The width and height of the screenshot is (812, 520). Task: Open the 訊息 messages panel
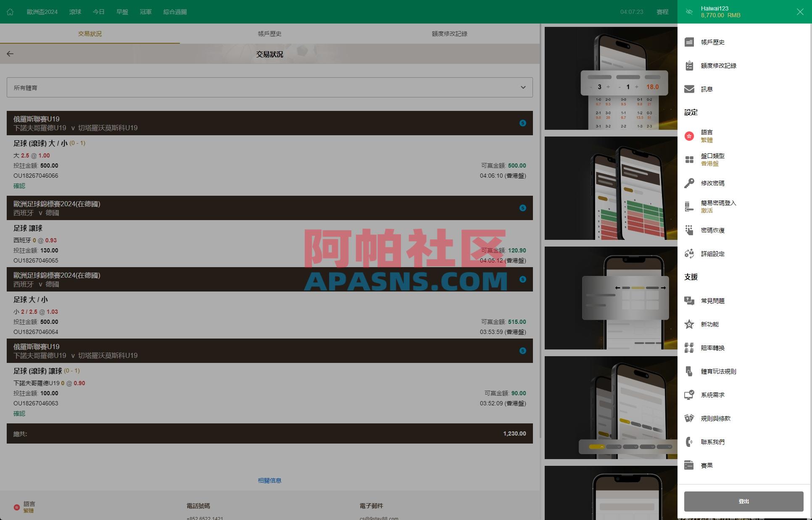click(x=707, y=89)
